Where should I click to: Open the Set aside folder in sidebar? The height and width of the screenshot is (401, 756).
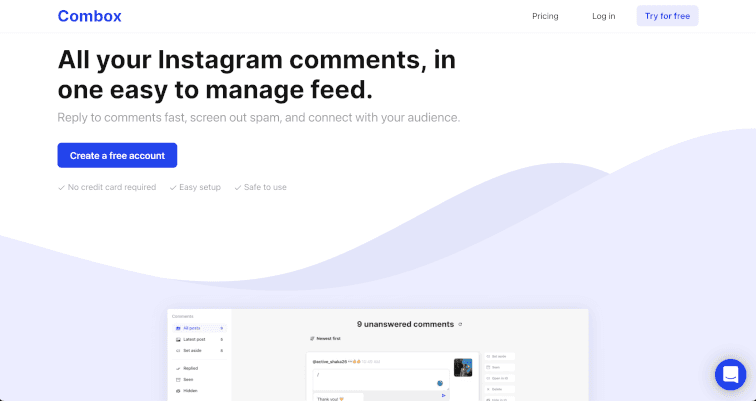192,351
